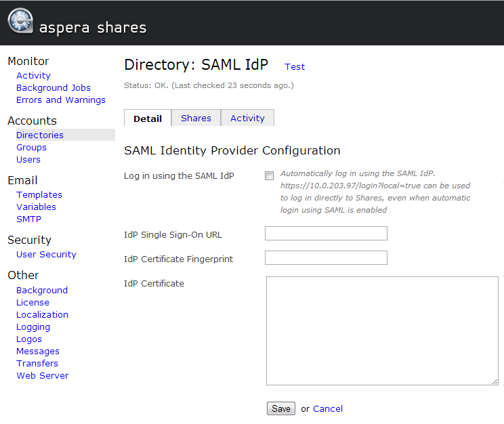Open Activity under Monitor in the sidebar
The width and height of the screenshot is (504, 424).
(33, 76)
